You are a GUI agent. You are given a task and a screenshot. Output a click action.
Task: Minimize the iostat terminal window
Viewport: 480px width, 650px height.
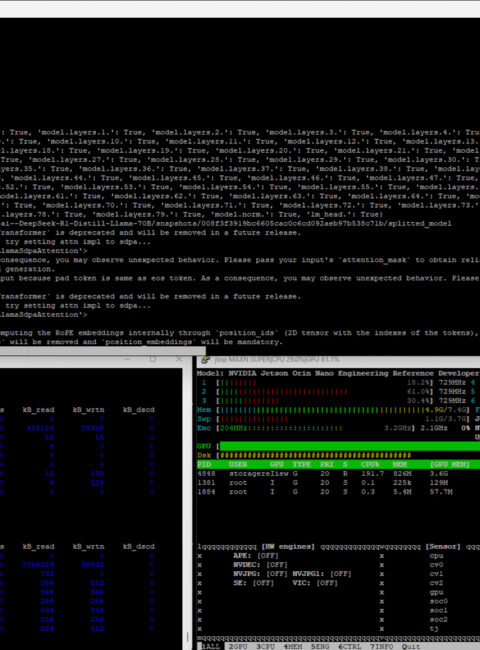[127, 359]
